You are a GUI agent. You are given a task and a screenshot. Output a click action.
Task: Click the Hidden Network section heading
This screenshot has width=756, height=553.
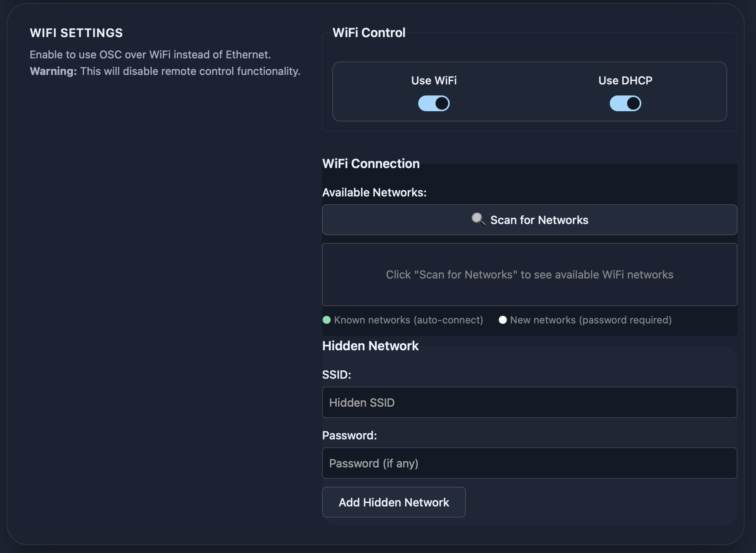click(x=370, y=346)
